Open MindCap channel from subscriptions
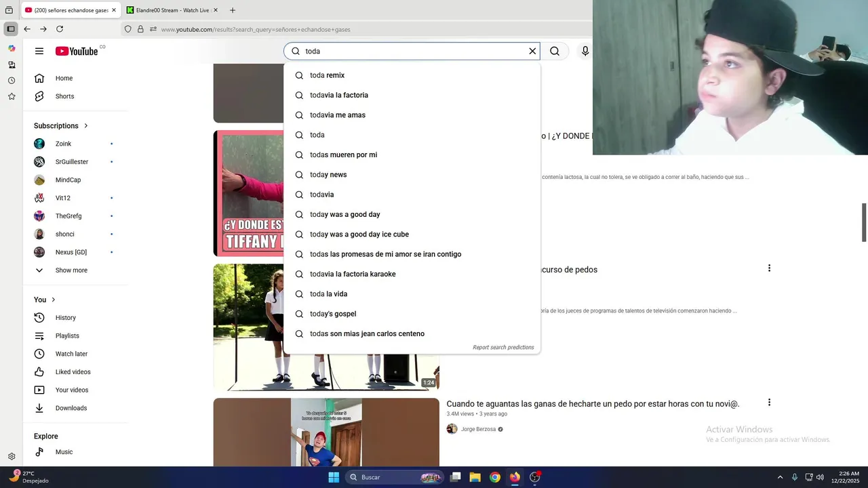868x488 pixels. tap(75, 180)
